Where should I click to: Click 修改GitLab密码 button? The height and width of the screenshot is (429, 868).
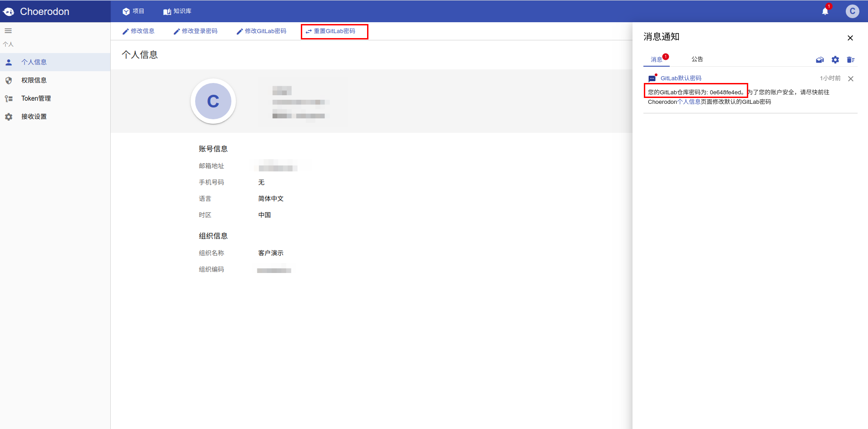pos(261,31)
